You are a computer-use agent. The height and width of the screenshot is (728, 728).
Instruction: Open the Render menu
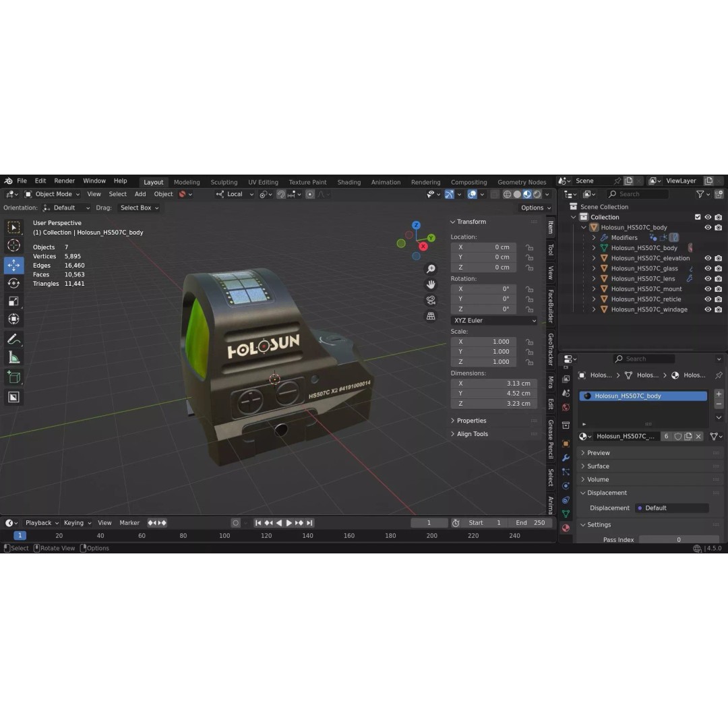(64, 181)
